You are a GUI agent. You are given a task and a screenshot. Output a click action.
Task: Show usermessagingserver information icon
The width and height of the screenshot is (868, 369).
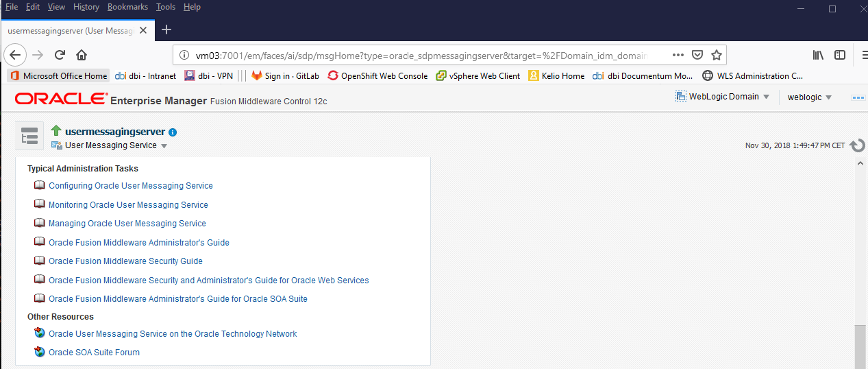point(173,132)
